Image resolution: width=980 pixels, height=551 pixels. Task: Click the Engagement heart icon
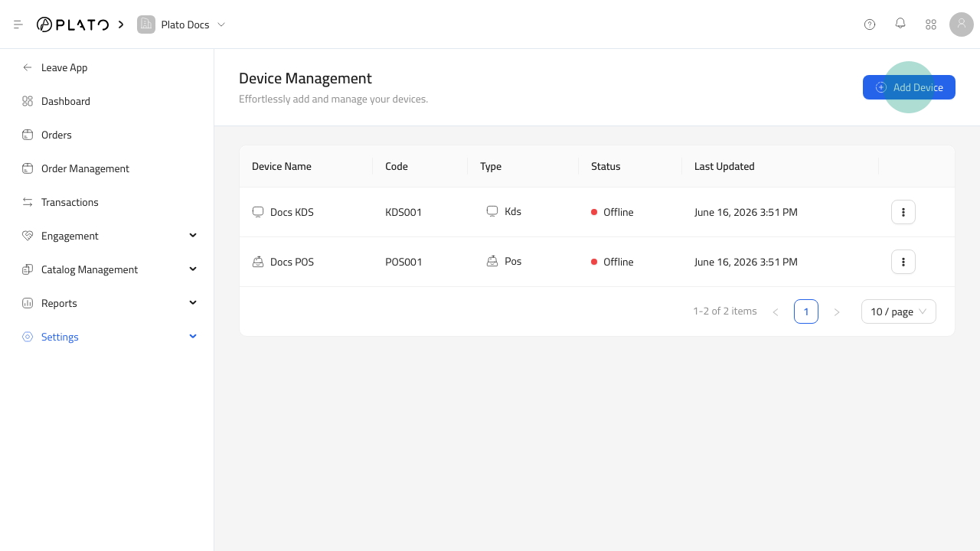pos(28,236)
